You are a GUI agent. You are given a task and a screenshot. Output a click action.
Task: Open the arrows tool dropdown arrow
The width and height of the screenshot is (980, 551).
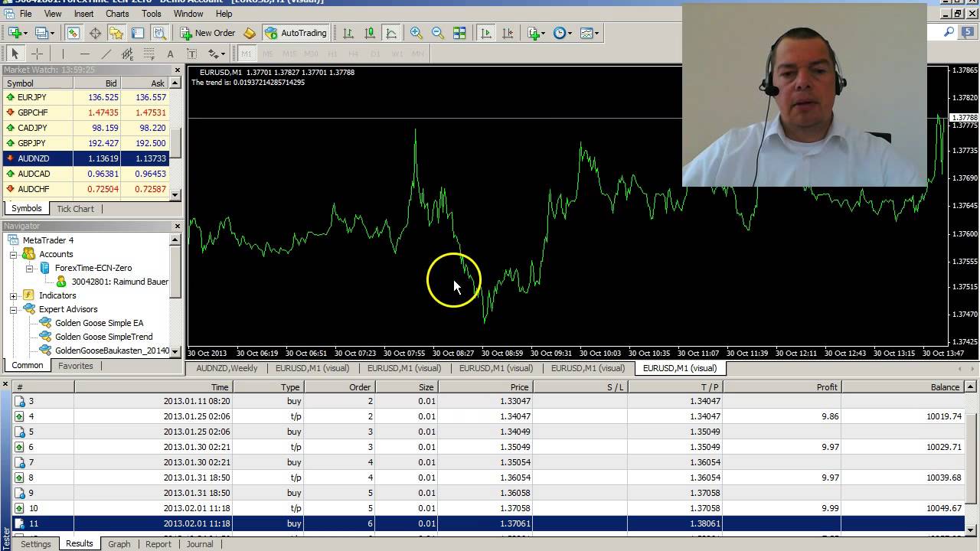point(224,54)
